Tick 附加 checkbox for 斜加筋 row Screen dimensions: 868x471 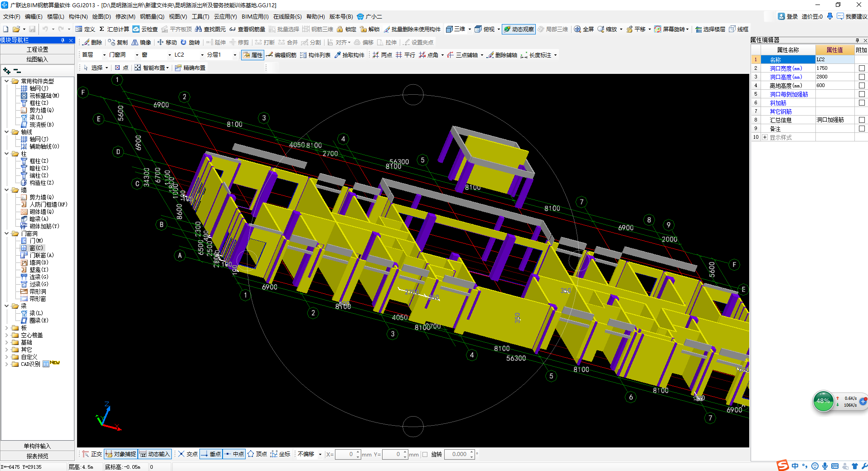[x=862, y=102]
